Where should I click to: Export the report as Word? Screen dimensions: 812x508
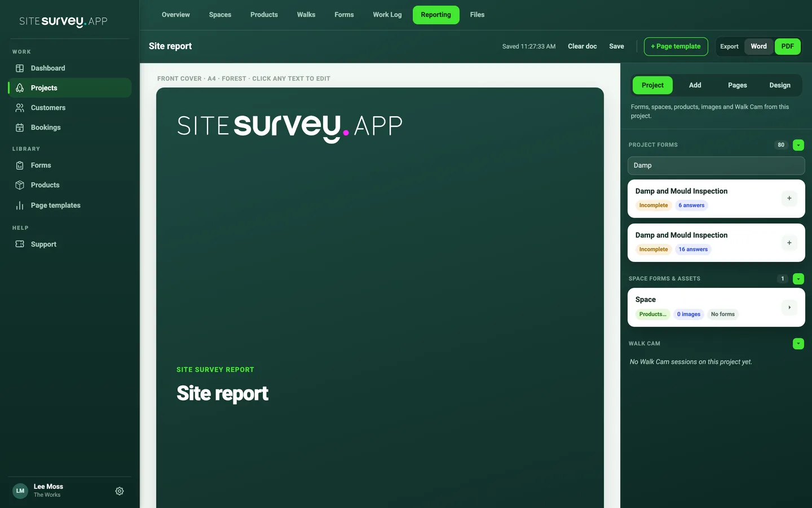pos(759,46)
